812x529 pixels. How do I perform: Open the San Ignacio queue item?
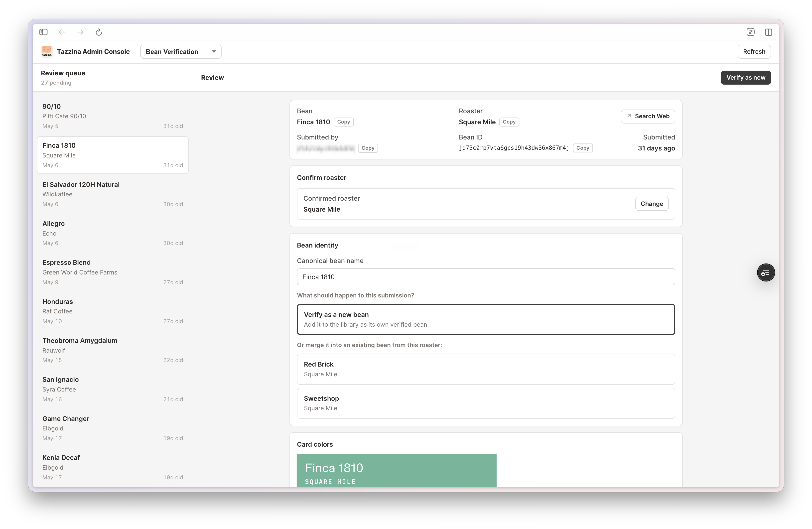(x=113, y=389)
